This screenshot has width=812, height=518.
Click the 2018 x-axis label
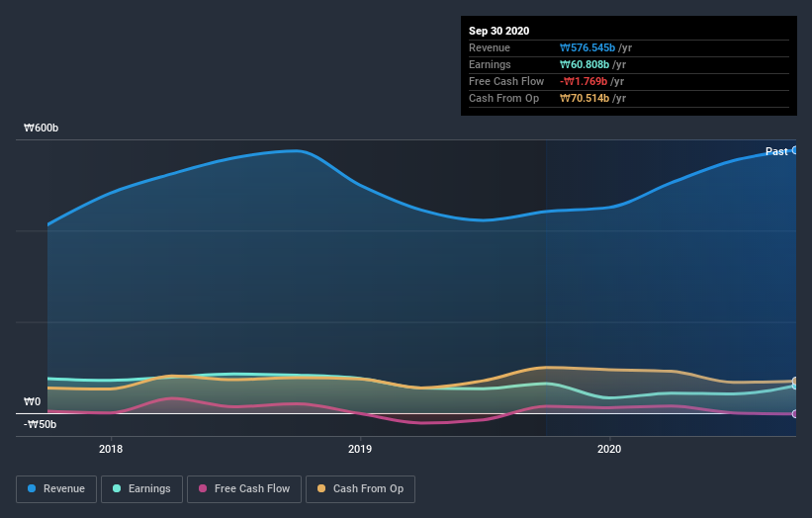(x=111, y=449)
